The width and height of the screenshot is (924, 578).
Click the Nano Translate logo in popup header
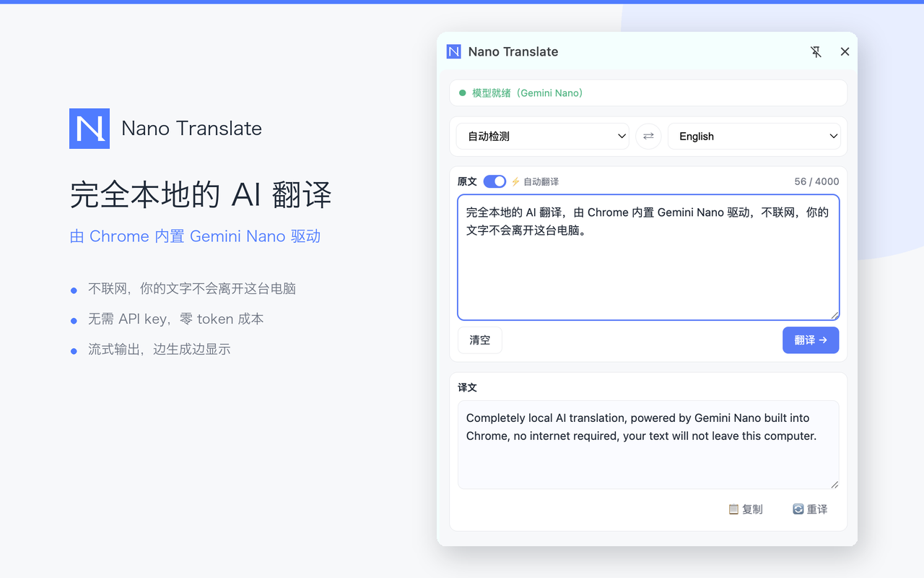pos(454,51)
